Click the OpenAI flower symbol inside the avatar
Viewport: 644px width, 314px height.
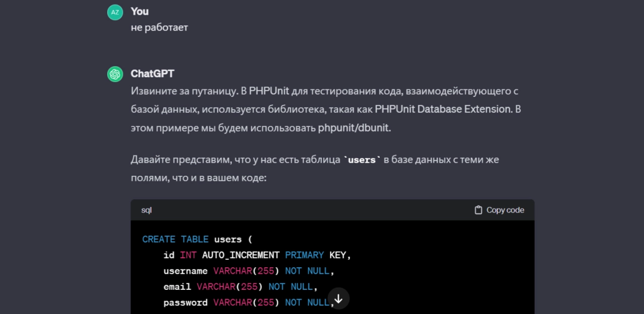[x=115, y=74]
